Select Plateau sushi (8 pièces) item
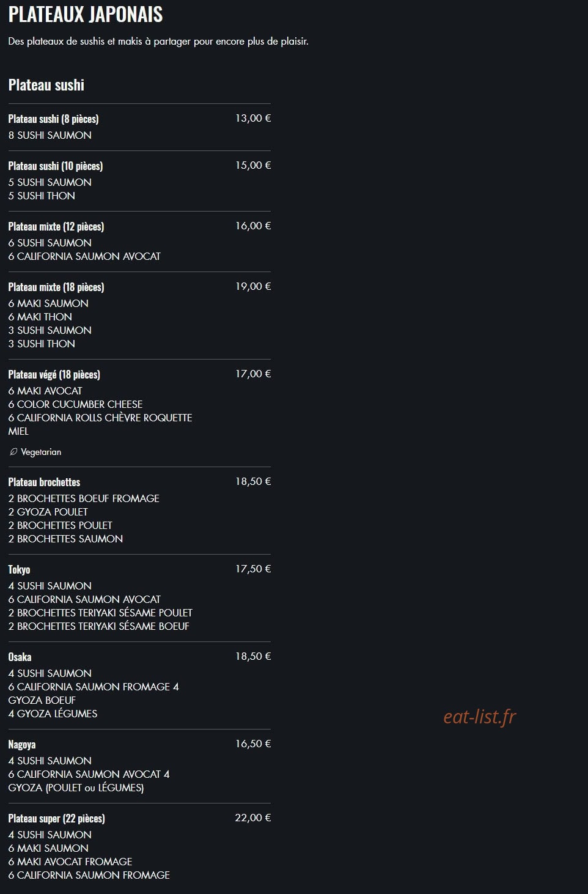 (x=139, y=127)
